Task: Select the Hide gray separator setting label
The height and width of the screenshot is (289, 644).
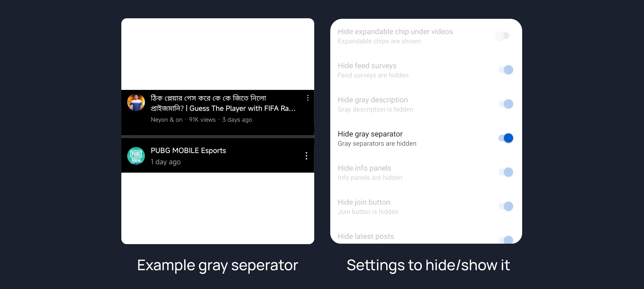Action: (370, 134)
